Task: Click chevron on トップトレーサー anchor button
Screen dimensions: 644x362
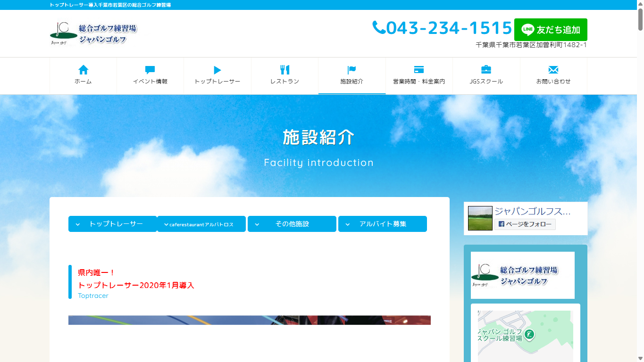Action: 78,224
